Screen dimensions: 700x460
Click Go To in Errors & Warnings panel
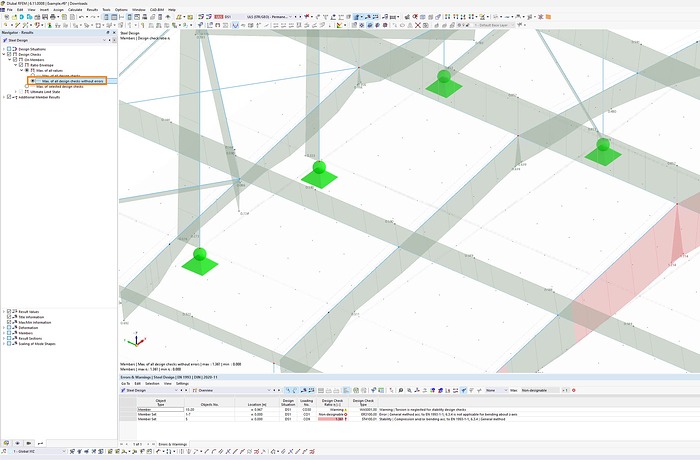(x=125, y=383)
